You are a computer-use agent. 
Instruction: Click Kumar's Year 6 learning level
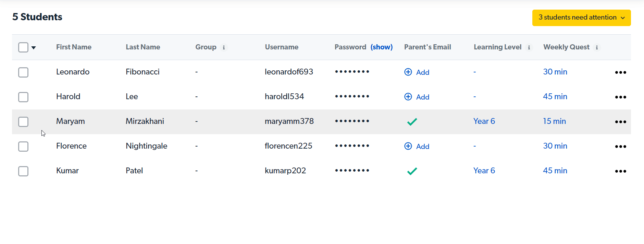(484, 171)
